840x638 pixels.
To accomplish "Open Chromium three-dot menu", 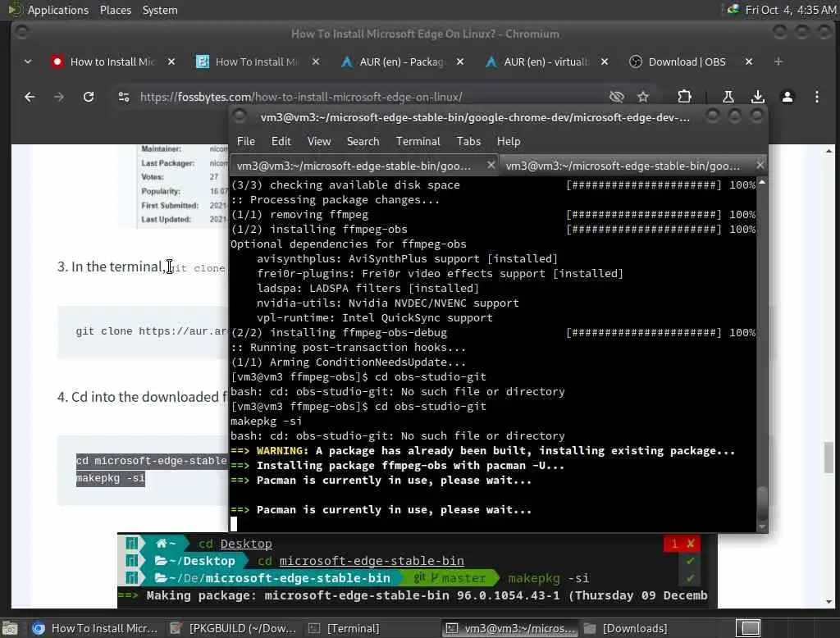I will click(x=816, y=97).
